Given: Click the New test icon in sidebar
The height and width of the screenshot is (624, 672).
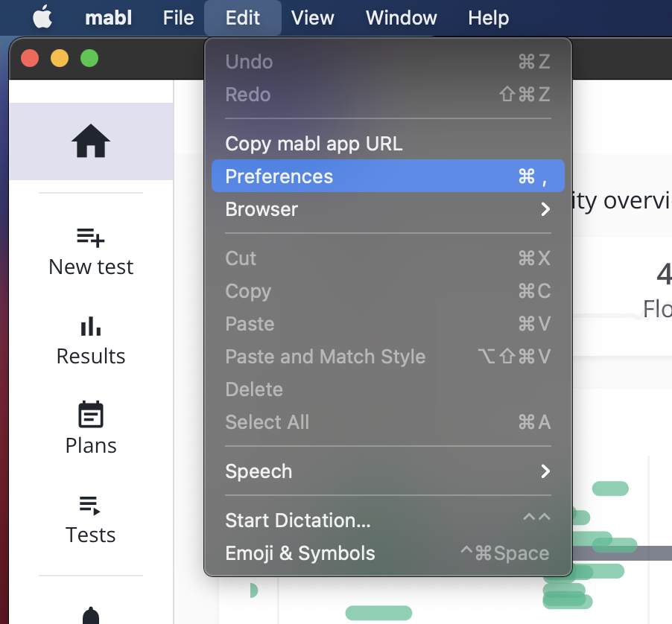Looking at the screenshot, I should [91, 238].
